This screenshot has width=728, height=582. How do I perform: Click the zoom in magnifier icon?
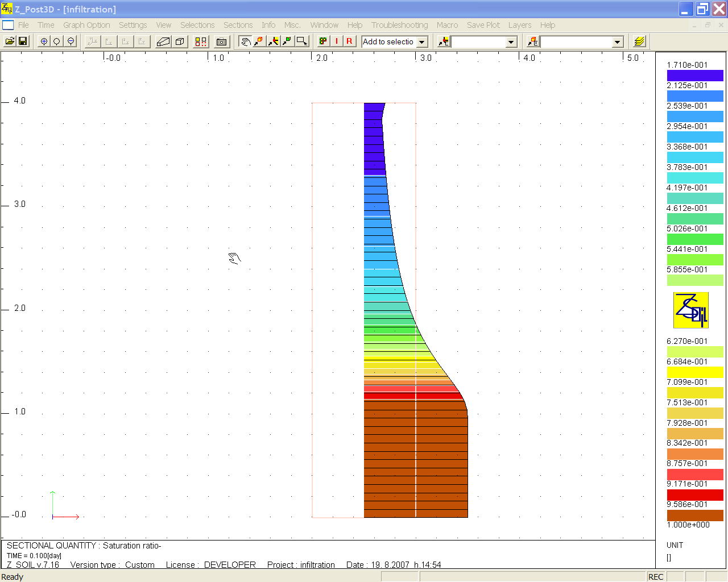point(44,41)
